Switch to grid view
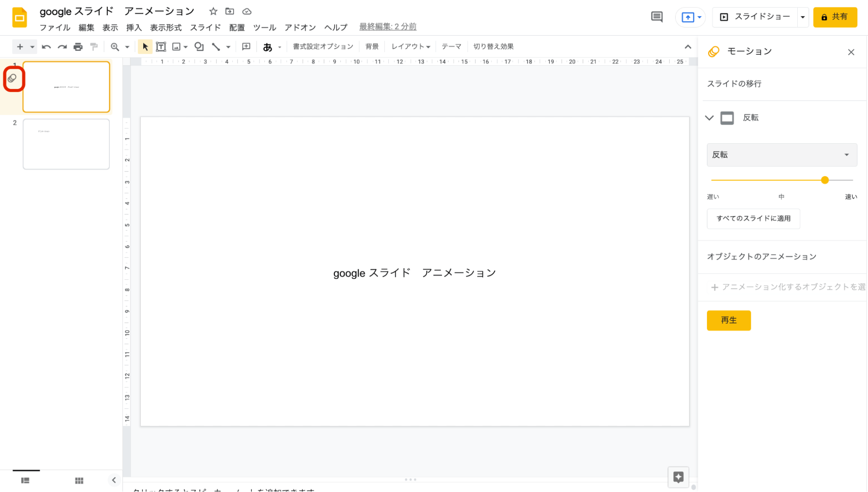868x492 pixels. [79, 480]
